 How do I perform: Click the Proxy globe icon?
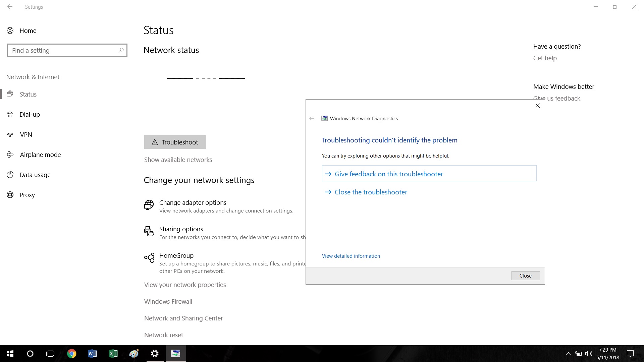[10, 195]
